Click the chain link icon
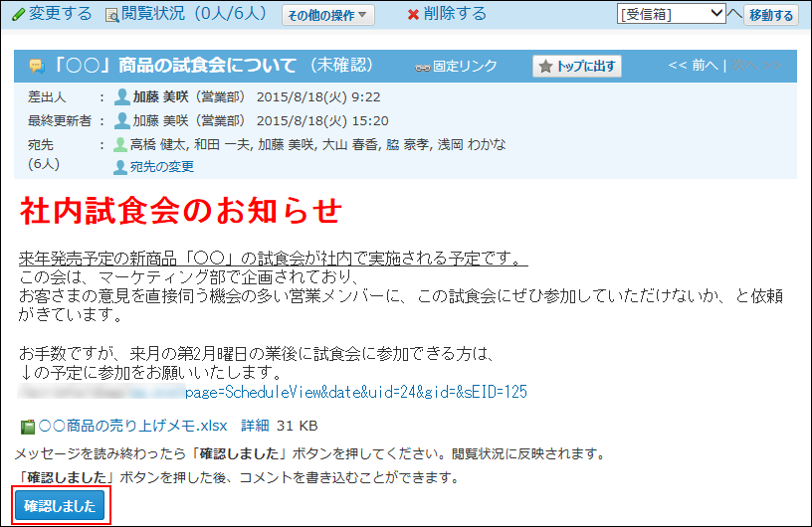 [423, 68]
